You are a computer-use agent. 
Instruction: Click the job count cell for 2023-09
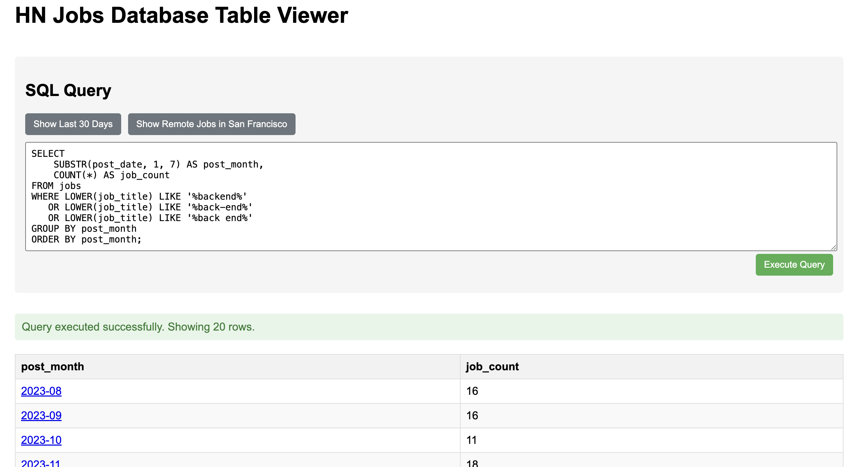[x=652, y=416]
